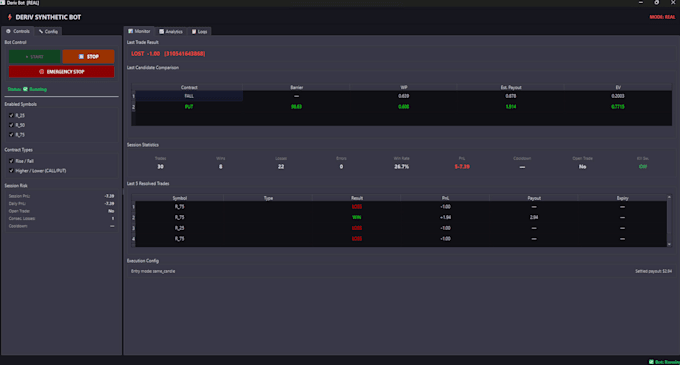Image resolution: width=680 pixels, height=365 pixels.
Task: Click the Trades count 30
Action: (160, 166)
